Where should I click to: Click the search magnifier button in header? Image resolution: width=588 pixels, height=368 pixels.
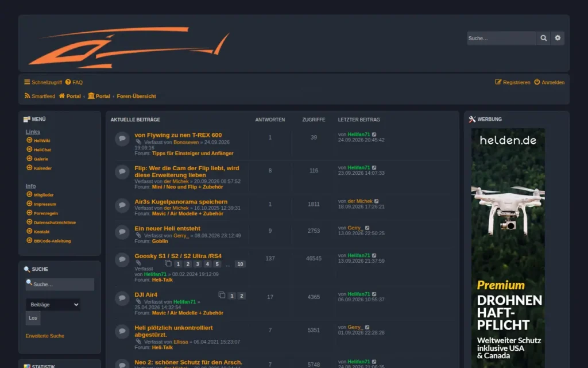pos(543,38)
